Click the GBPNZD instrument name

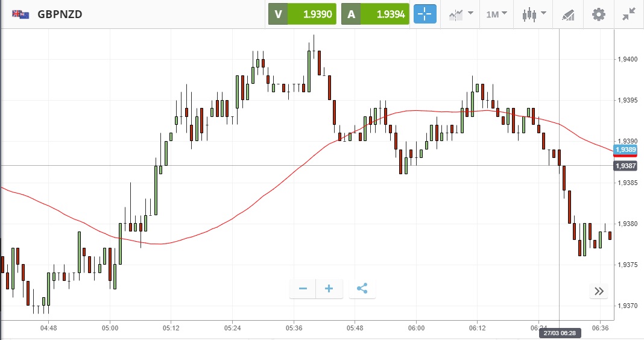pyautogui.click(x=60, y=14)
